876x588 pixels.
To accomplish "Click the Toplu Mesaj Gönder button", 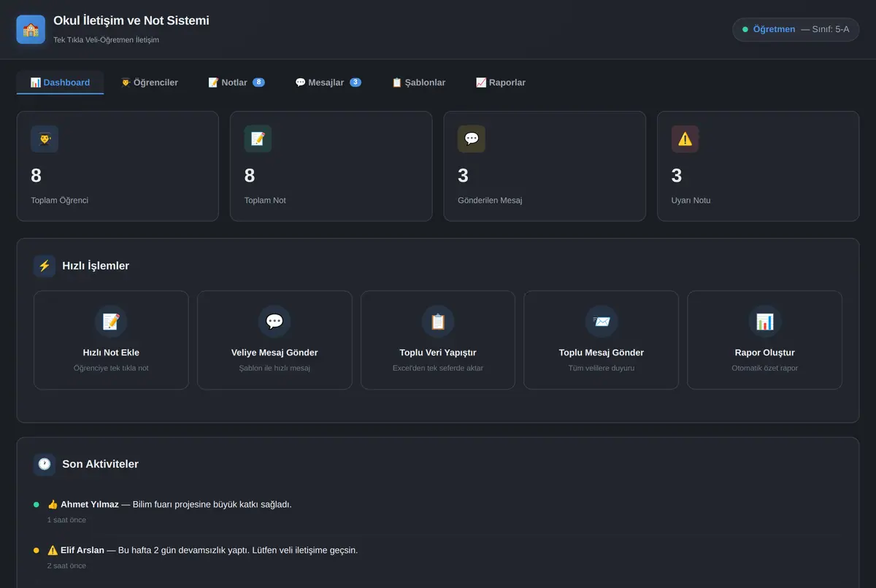I will coord(602,340).
